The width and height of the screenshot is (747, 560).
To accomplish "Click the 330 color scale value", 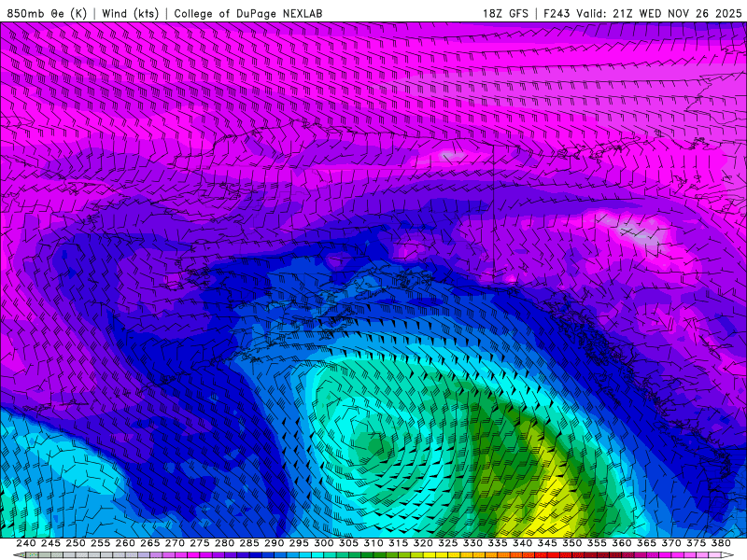I will pyautogui.click(x=472, y=543).
